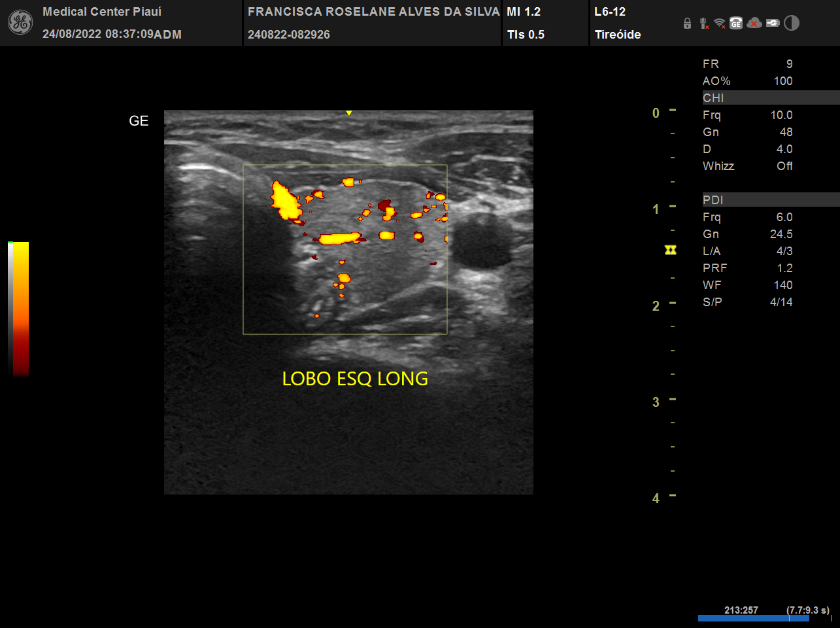Click the half-circle contrast icon

(792, 24)
